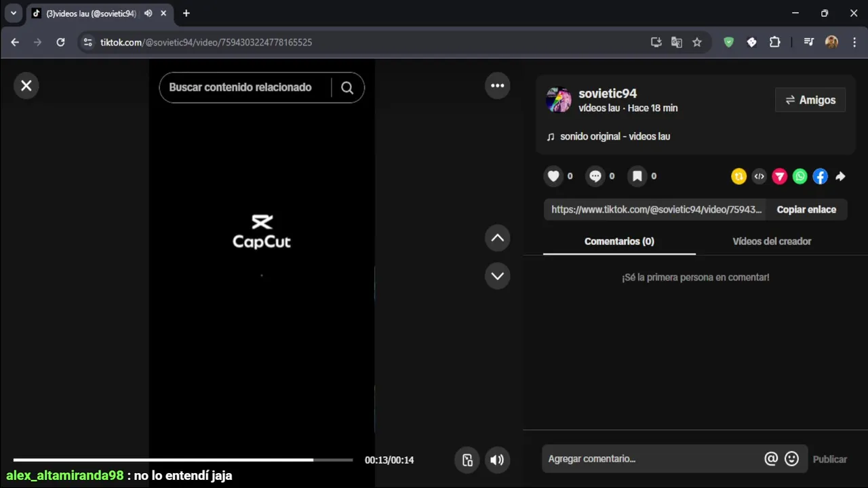Reload the TikTok page
This screenshot has height=488, width=868.
[x=60, y=42]
